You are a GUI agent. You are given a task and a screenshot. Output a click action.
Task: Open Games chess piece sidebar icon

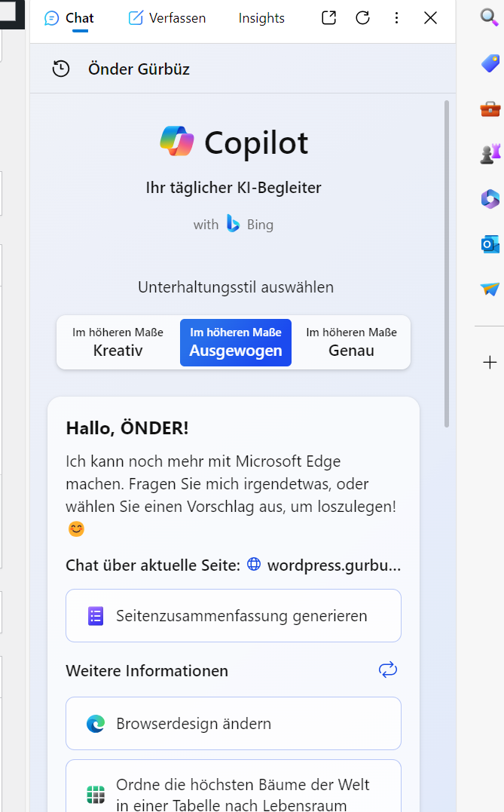[490, 154]
